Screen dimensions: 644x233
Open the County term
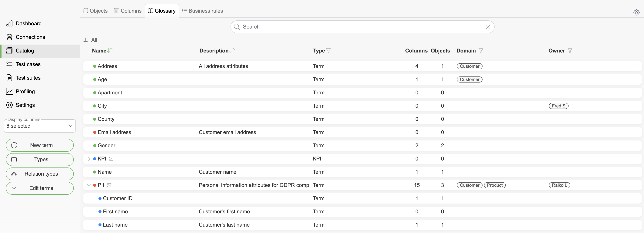click(106, 119)
